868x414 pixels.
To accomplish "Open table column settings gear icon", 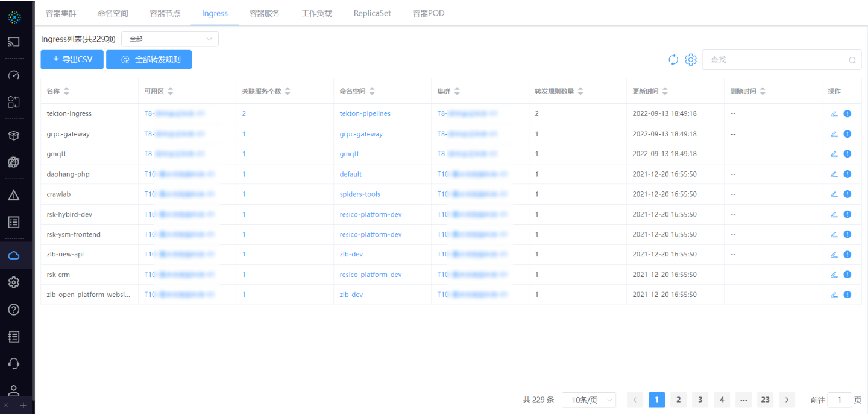I will [x=691, y=60].
